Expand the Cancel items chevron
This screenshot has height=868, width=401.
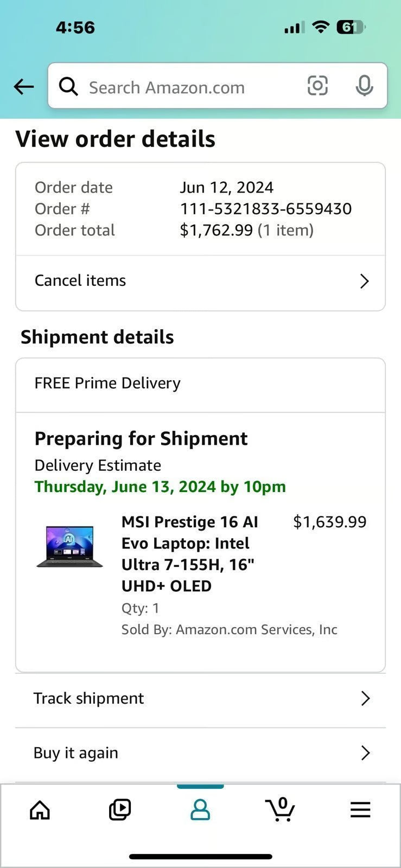click(x=364, y=281)
